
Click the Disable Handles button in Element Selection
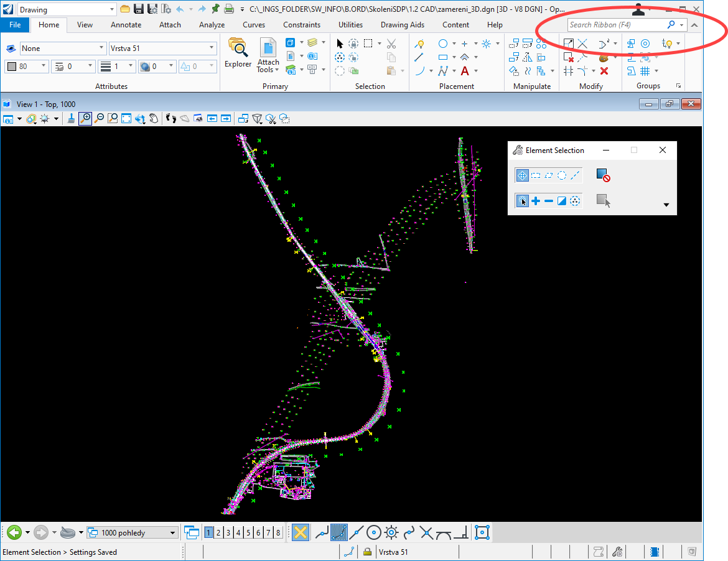pyautogui.click(x=603, y=175)
